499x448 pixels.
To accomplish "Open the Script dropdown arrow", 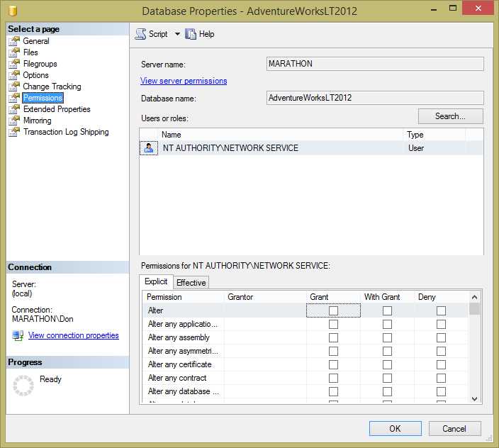I will [x=177, y=34].
